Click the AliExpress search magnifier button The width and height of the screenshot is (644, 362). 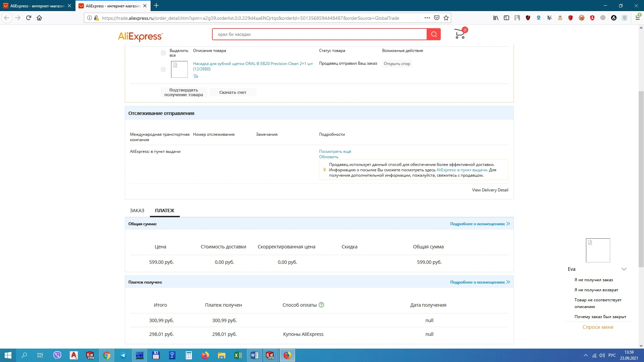pos(434,34)
